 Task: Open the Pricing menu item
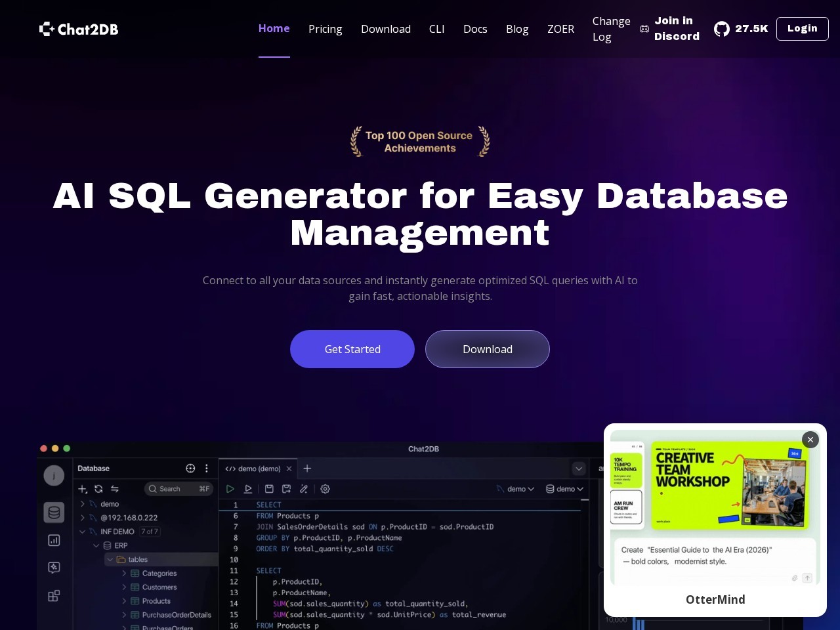325,29
